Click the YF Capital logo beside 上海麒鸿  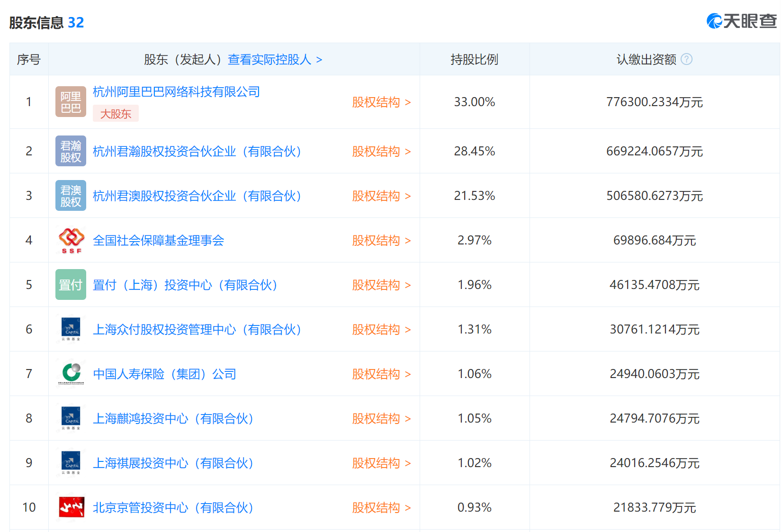coord(71,418)
